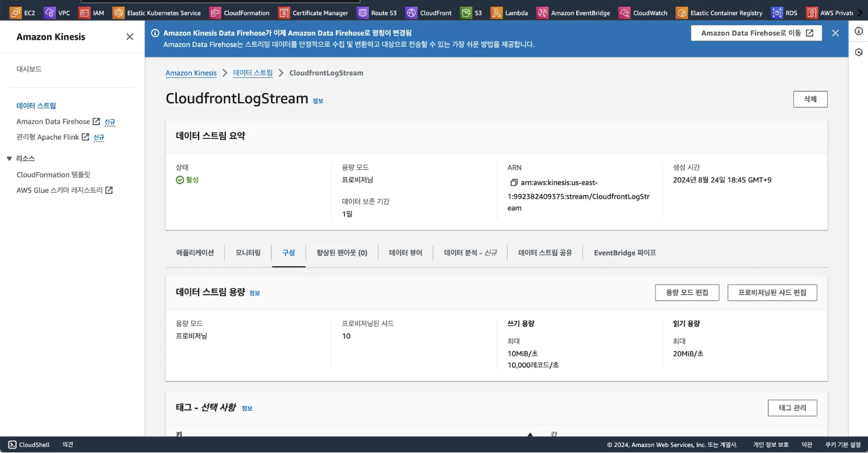Sort the tag table by 키 column arrow
Image resolution: width=868 pixels, height=453 pixels.
530,434
